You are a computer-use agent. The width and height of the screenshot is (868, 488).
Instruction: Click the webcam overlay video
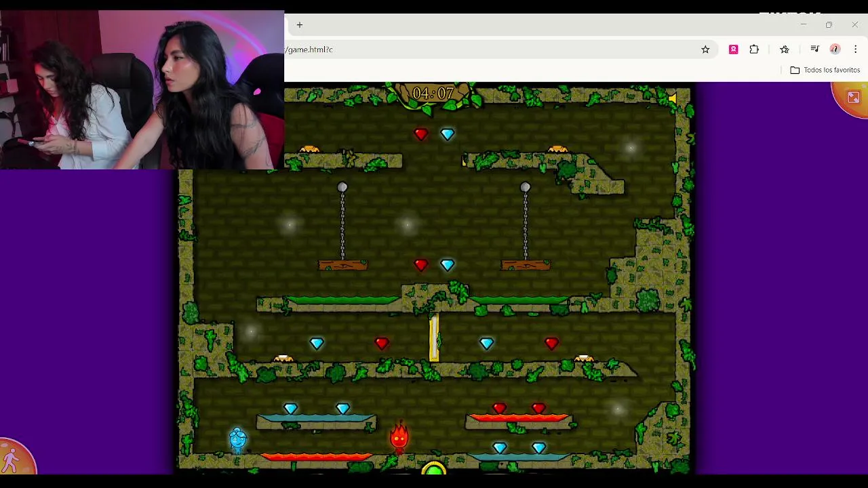pos(142,89)
